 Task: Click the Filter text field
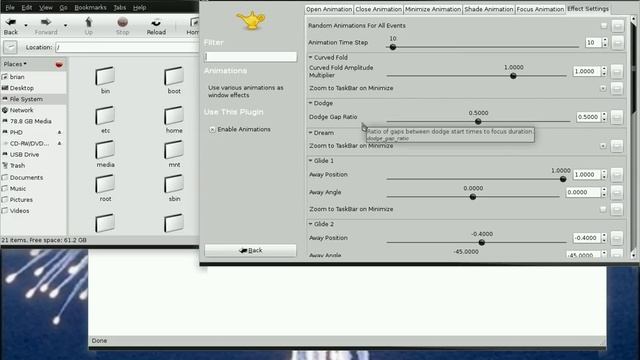pos(251,56)
